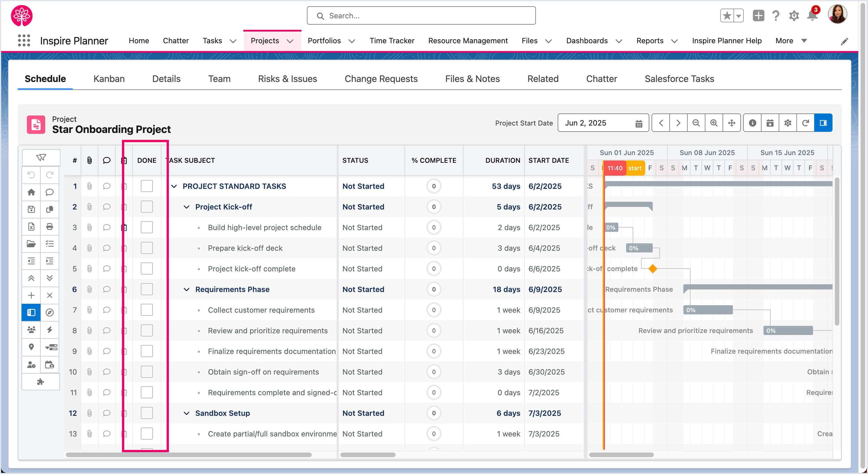868x474 pixels.
Task: Expand all tasks with the double down chevron
Action: [x=50, y=278]
